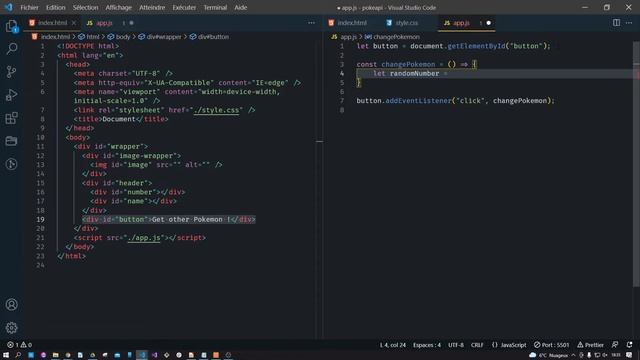
Task: Follow the ./app.js link in script tag
Action: click(x=144, y=238)
